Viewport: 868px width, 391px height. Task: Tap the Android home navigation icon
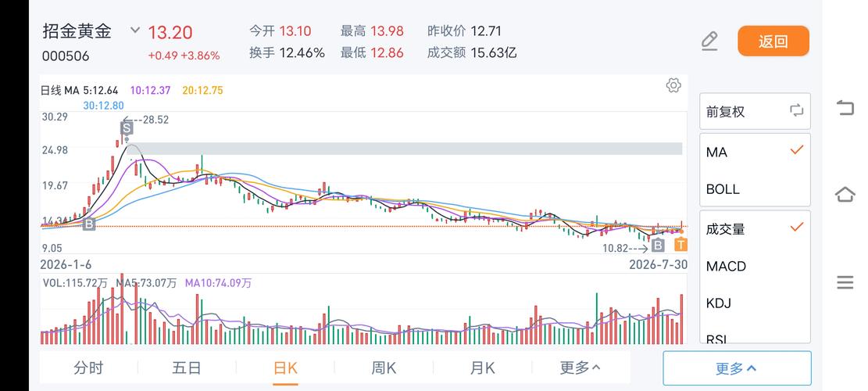tap(845, 195)
